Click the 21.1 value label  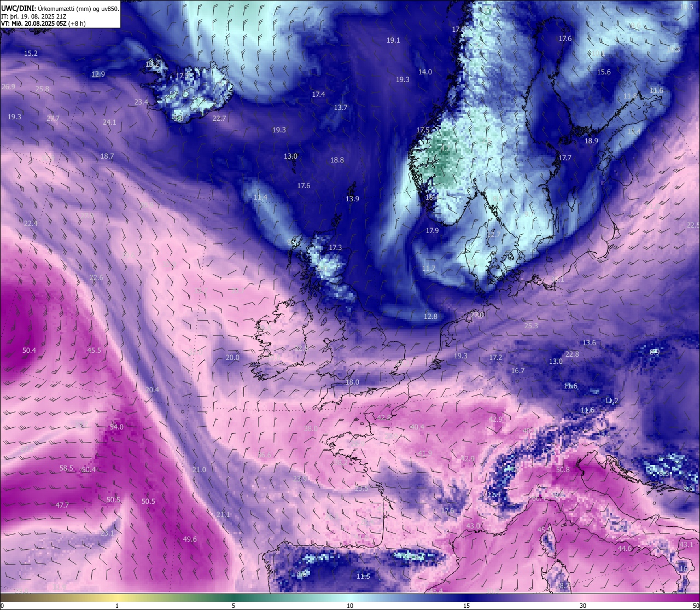click(x=223, y=514)
